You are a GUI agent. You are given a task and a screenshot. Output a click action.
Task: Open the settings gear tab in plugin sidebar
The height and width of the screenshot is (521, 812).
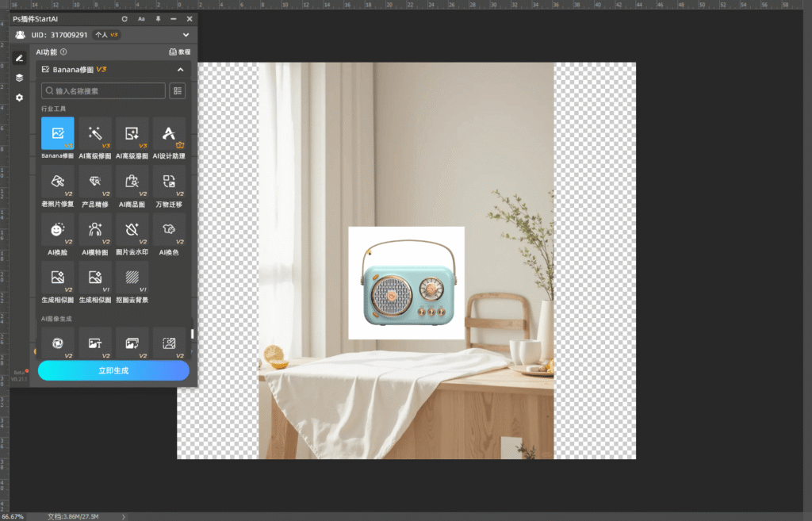[19, 98]
